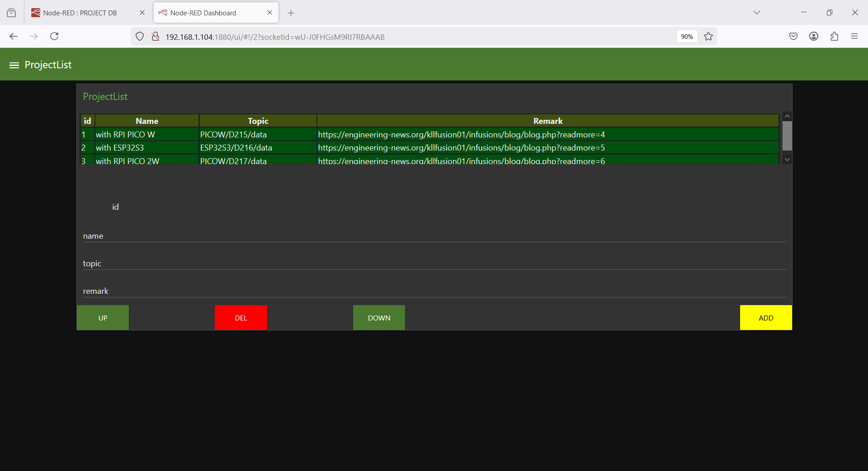Open the Pocket save icon
Image resolution: width=868 pixels, height=471 pixels.
[x=793, y=37]
